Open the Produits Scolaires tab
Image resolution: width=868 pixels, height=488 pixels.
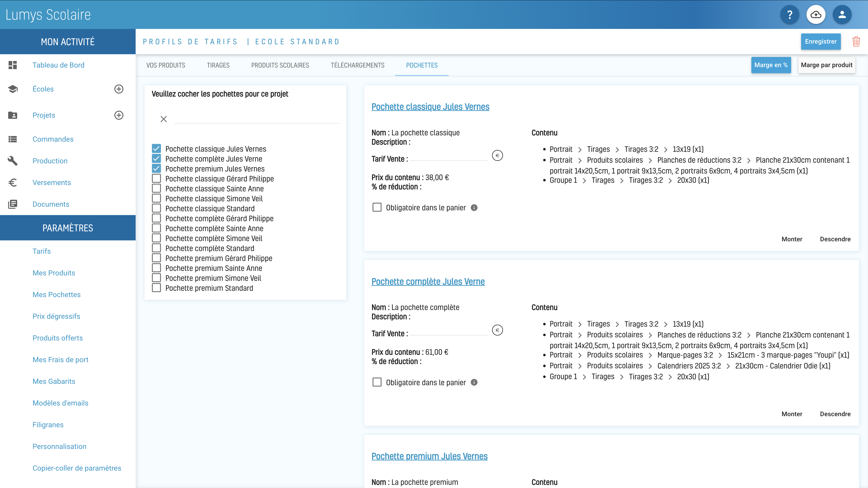pyautogui.click(x=280, y=65)
